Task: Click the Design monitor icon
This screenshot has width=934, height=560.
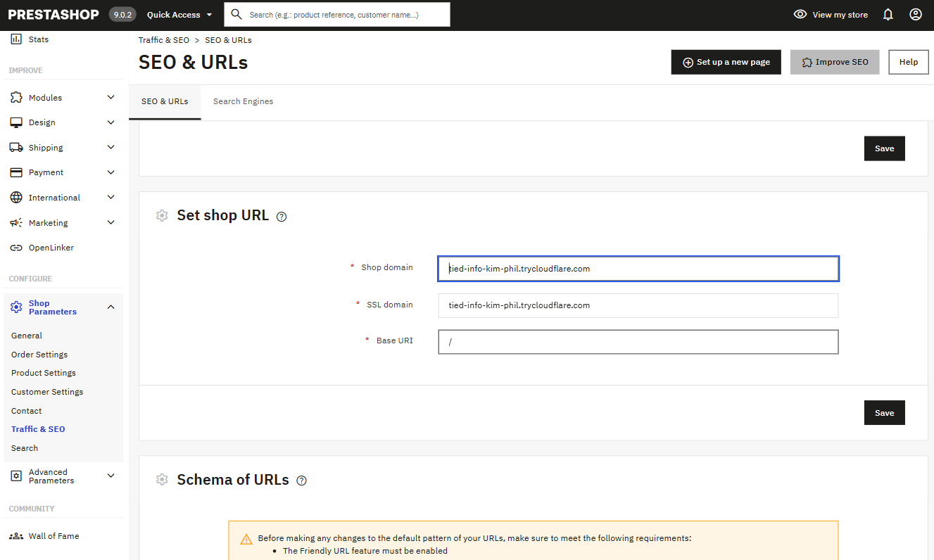Action: [x=15, y=122]
